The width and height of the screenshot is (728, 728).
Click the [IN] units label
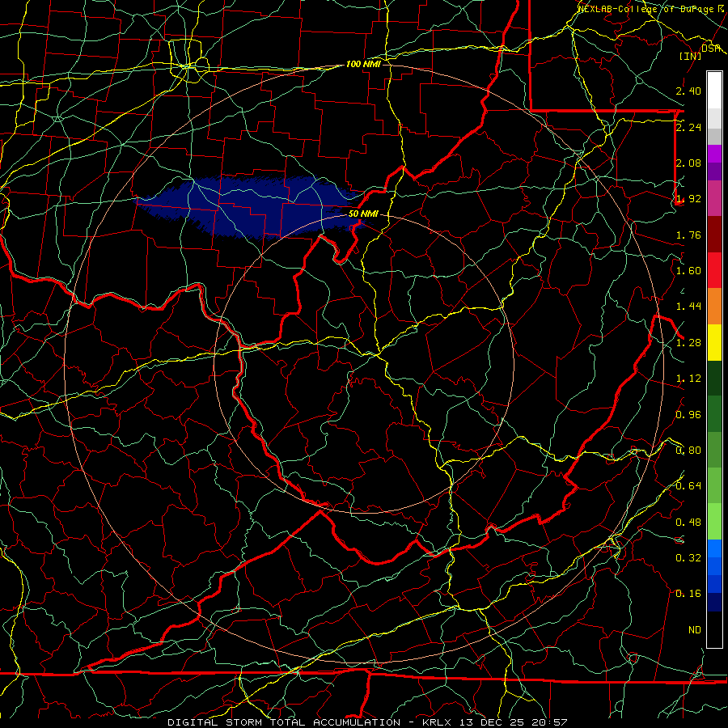tap(690, 56)
